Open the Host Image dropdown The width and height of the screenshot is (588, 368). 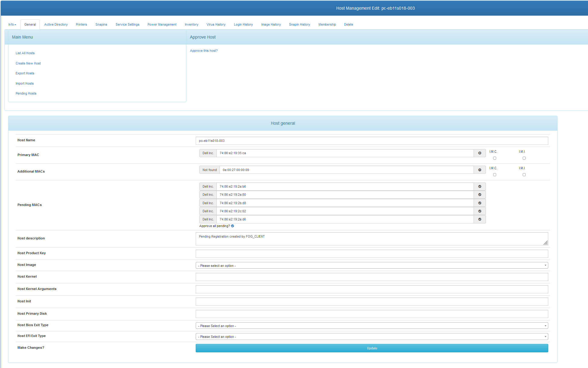click(372, 266)
